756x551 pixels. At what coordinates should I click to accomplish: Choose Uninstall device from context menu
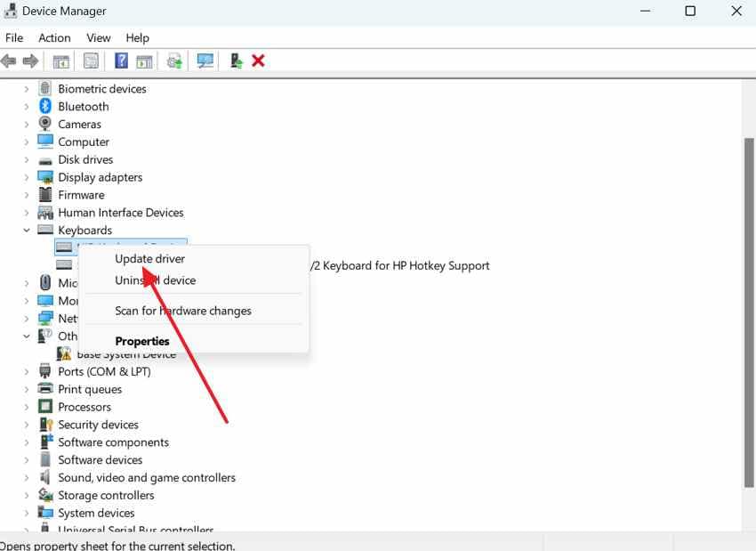(156, 280)
